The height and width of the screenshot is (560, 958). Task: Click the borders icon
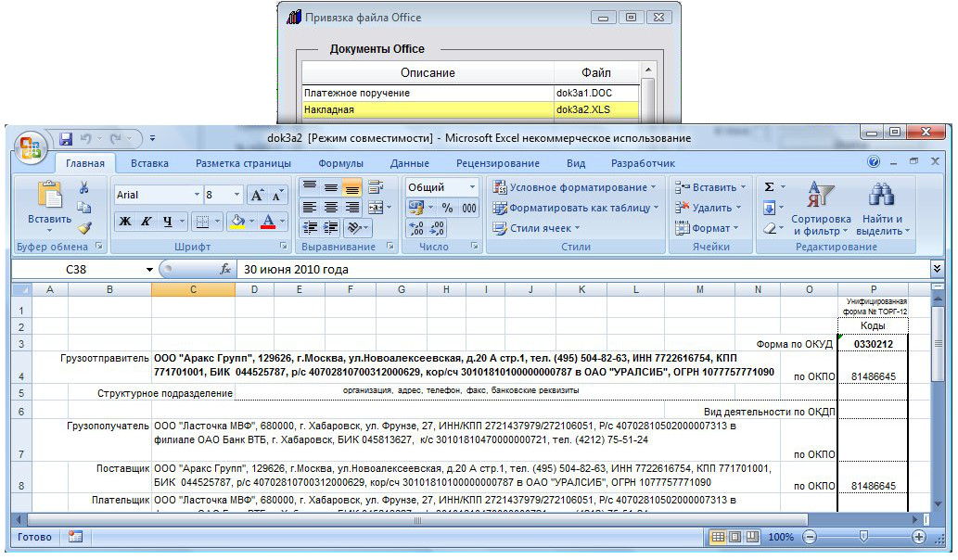pyautogui.click(x=202, y=221)
